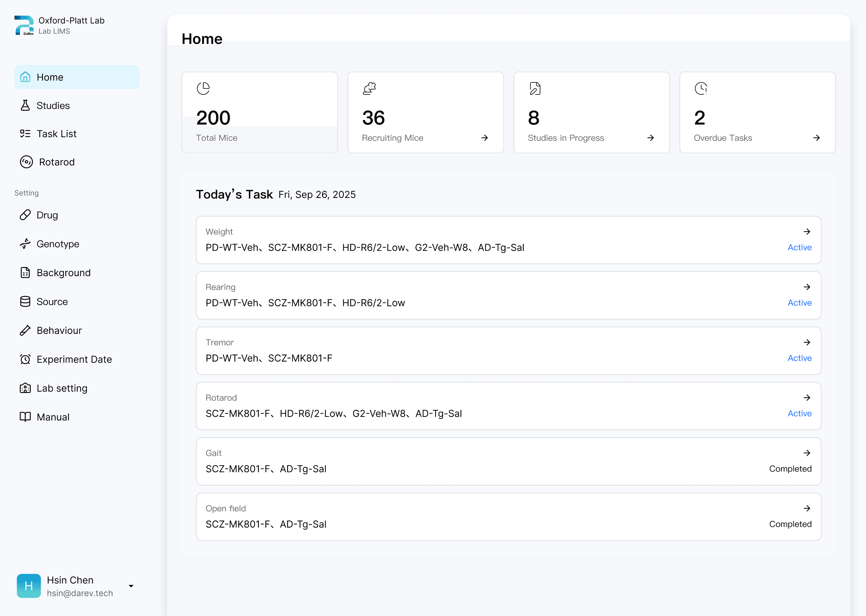Click the number 36 on the Recruiting Mice card

tap(373, 118)
